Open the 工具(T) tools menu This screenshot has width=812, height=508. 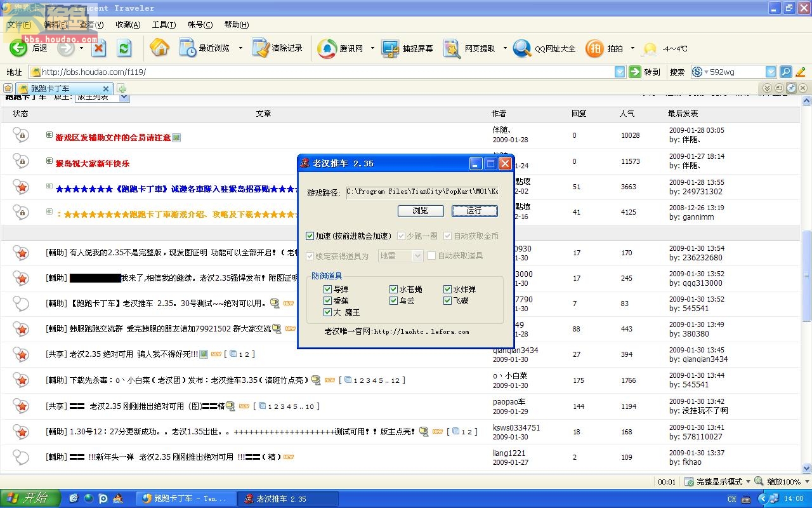(164, 25)
